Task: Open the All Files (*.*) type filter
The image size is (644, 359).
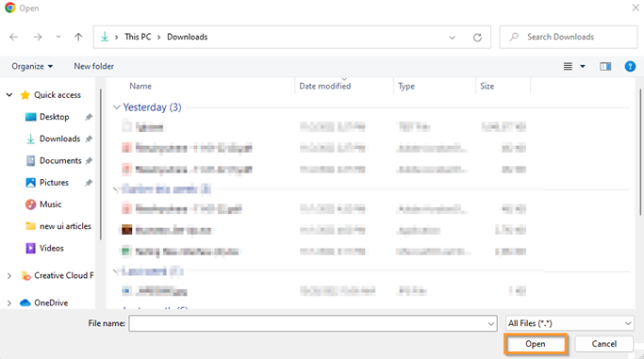Action: click(570, 323)
